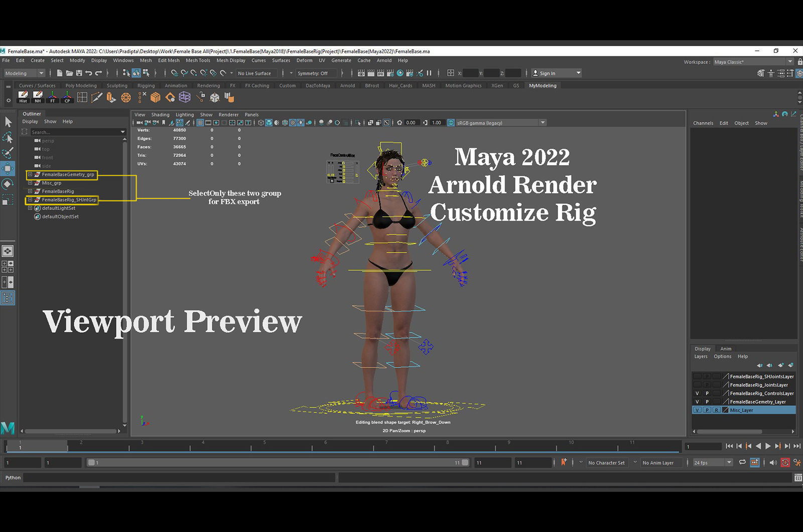Switch to the Rigging shelf tab
Image resolution: width=803 pixels, height=532 pixels.
[x=146, y=86]
